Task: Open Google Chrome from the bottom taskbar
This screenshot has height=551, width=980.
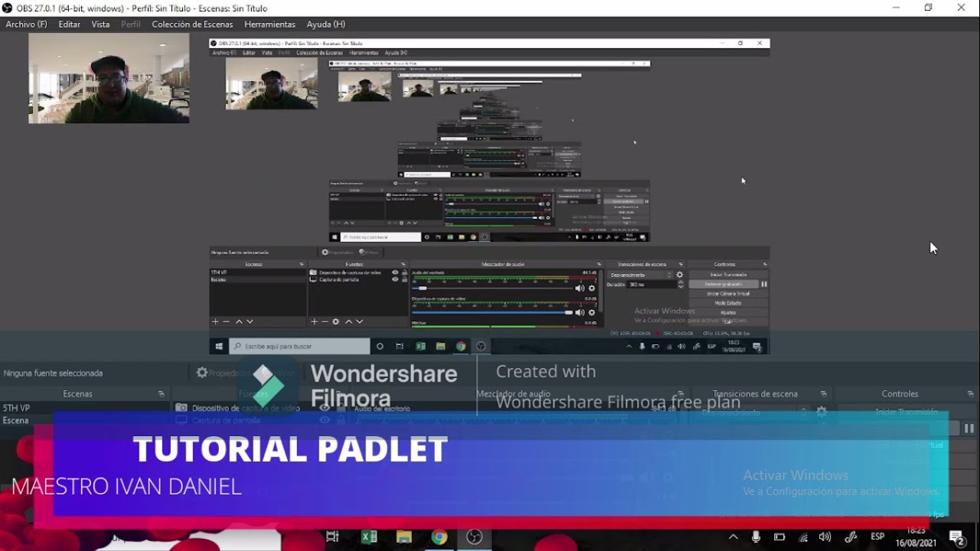Action: [439, 536]
